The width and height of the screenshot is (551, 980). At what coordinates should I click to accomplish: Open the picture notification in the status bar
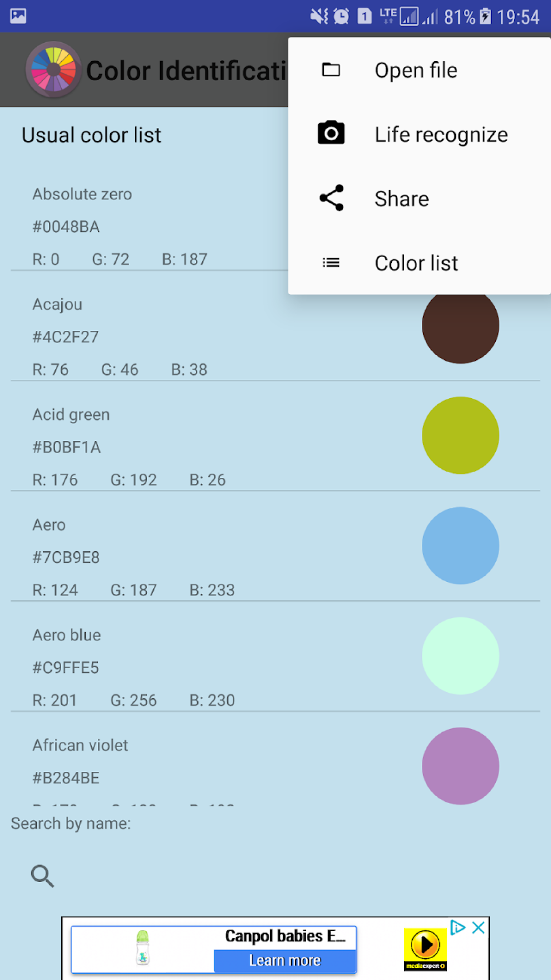(18, 16)
